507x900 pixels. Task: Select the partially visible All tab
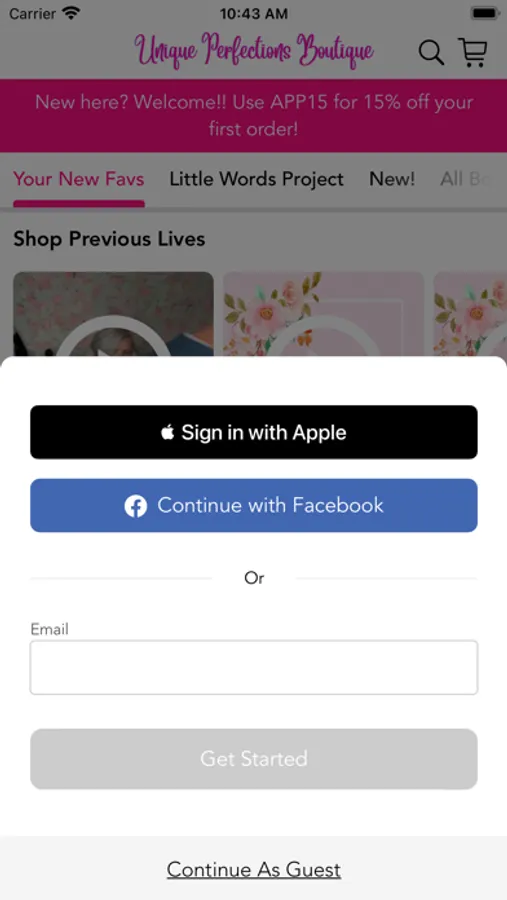467,179
